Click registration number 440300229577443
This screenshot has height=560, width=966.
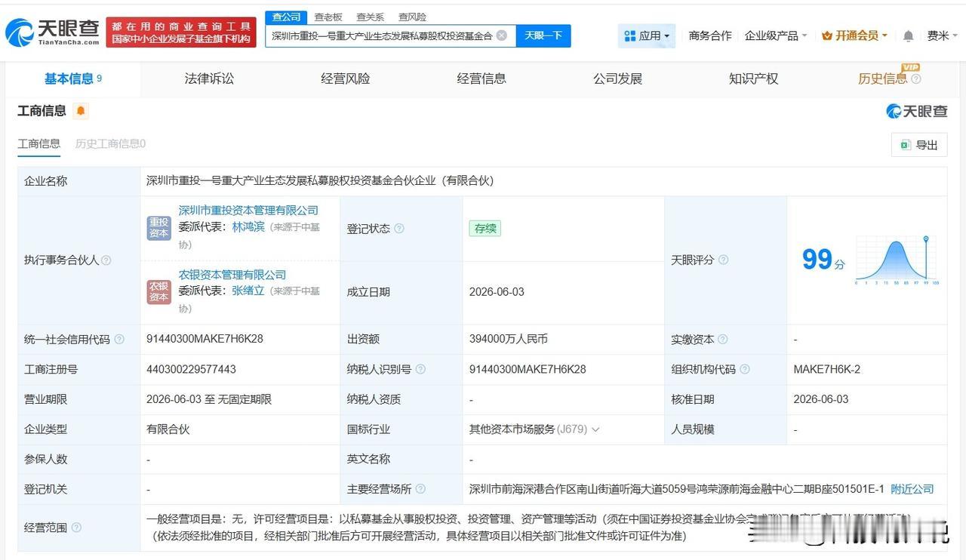tap(191, 369)
